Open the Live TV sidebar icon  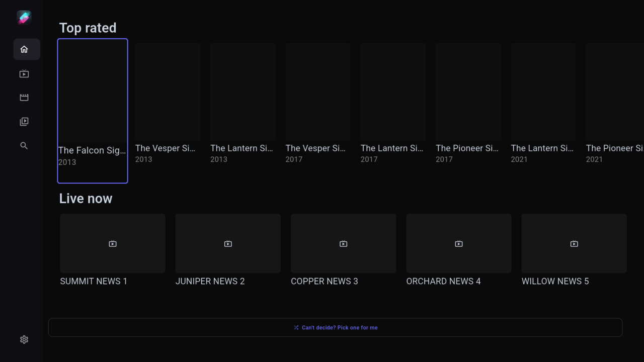[x=24, y=74]
